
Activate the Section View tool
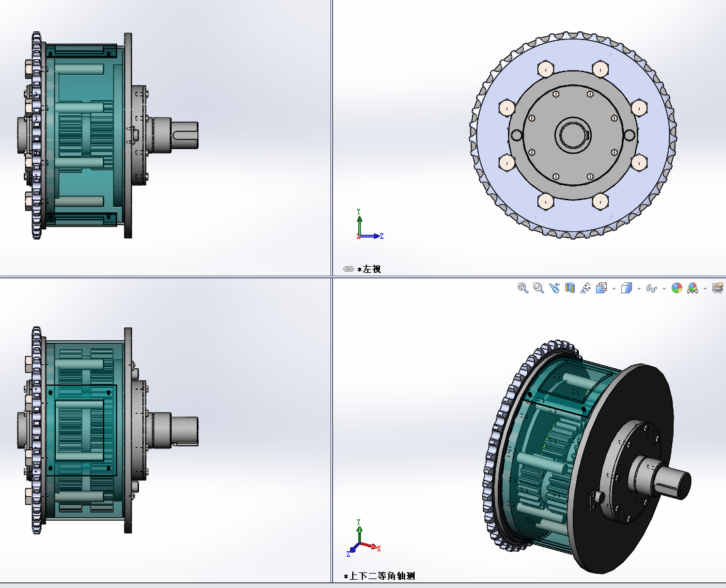[x=570, y=289]
